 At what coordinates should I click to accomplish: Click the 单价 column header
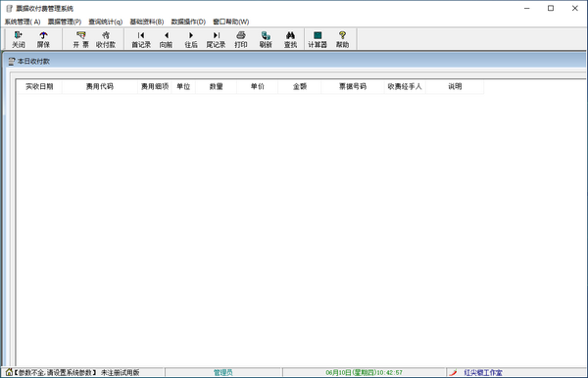(257, 86)
